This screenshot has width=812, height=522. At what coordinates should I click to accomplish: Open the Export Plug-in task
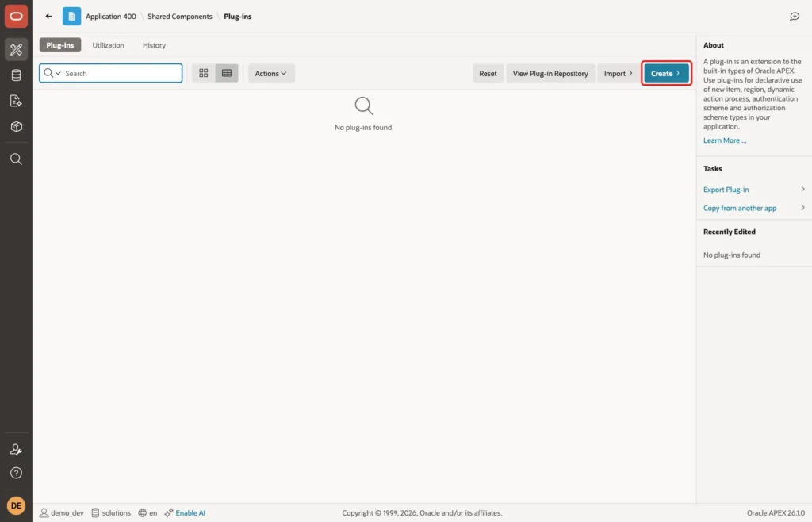point(726,190)
